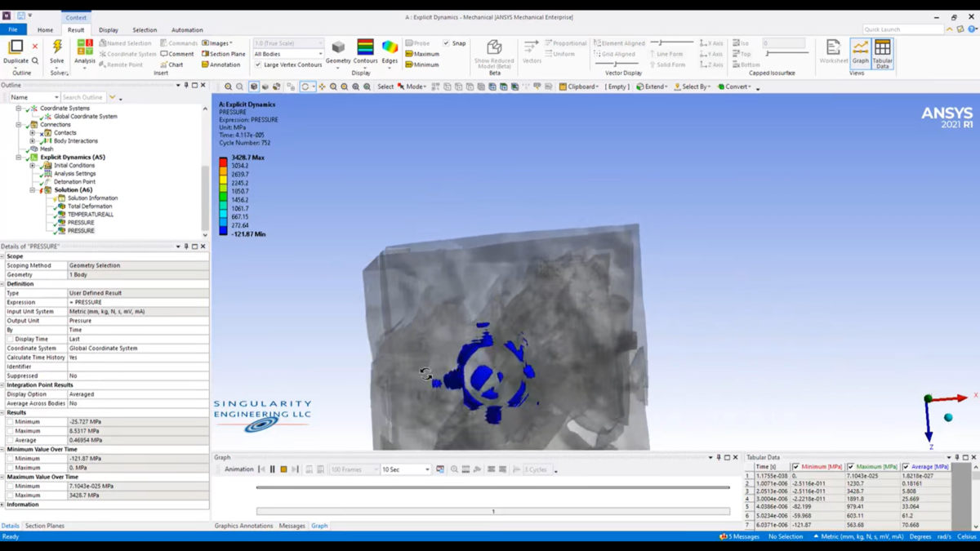The width and height of the screenshot is (980, 551).
Task: Toggle the Snap checkbox
Action: click(x=446, y=43)
